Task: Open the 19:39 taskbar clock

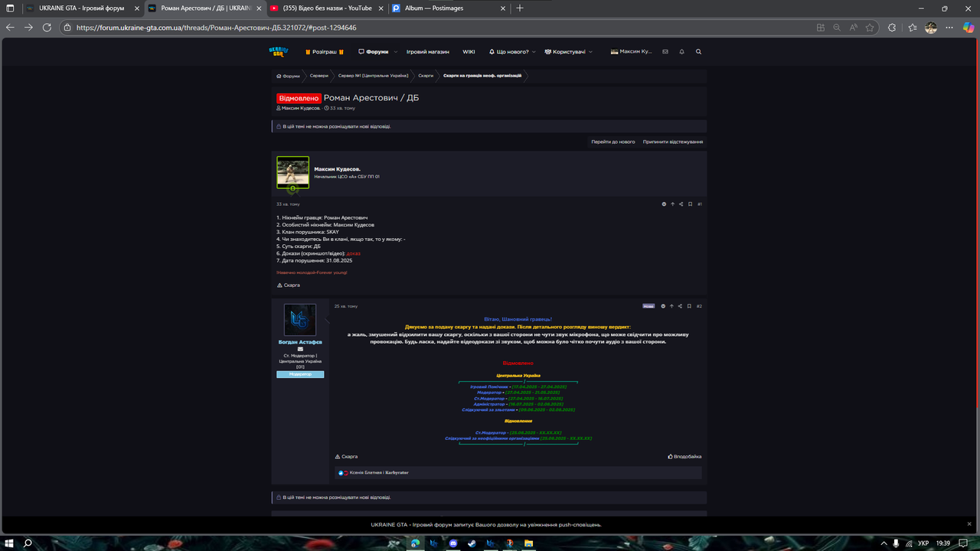Action: coord(943,543)
